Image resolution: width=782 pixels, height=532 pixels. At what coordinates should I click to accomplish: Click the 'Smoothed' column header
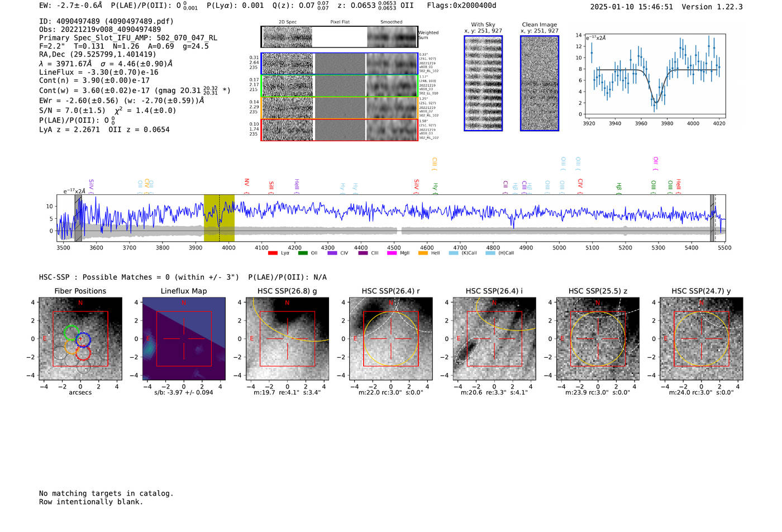tap(391, 22)
